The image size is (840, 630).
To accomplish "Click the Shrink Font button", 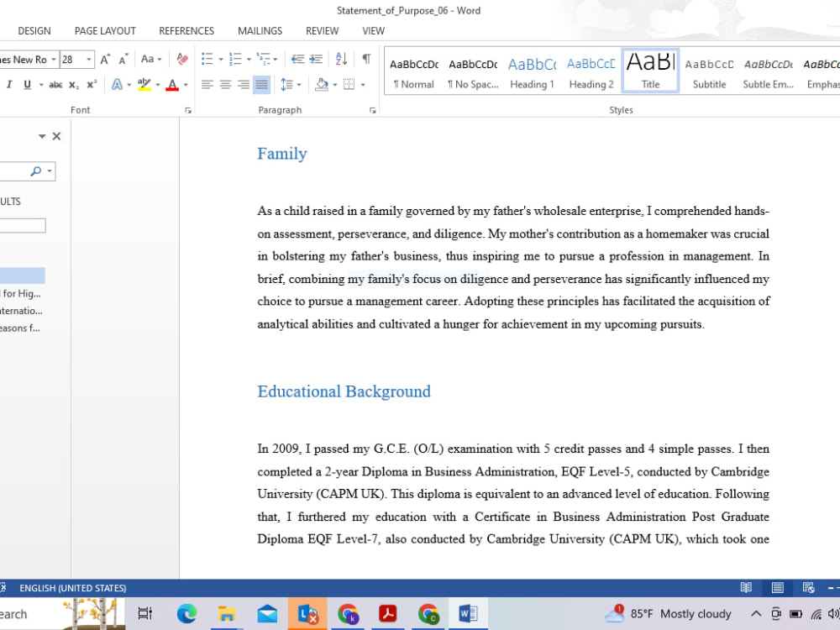I will pyautogui.click(x=123, y=59).
